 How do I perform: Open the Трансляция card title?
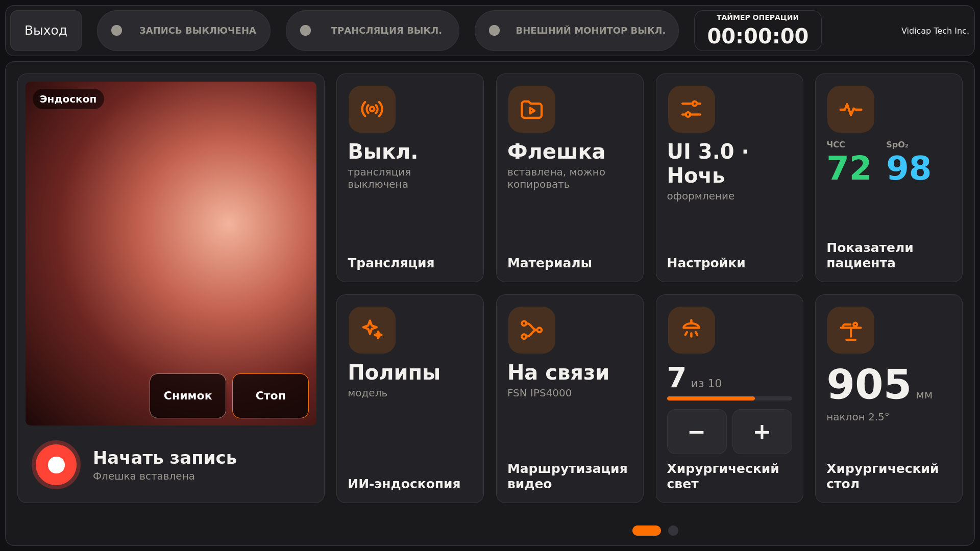(391, 263)
